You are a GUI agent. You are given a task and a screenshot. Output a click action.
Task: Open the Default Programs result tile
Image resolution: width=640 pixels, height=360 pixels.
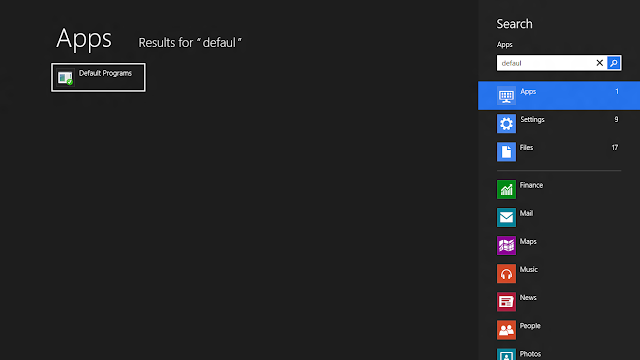tap(98, 77)
